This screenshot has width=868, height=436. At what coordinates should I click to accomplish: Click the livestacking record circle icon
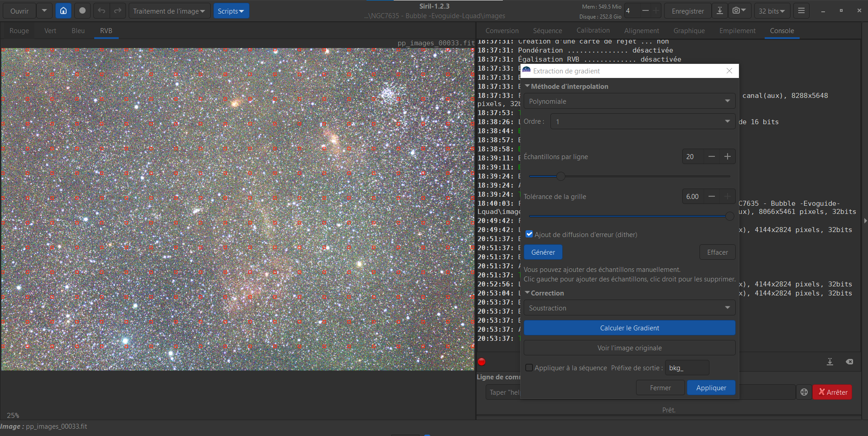tap(82, 11)
